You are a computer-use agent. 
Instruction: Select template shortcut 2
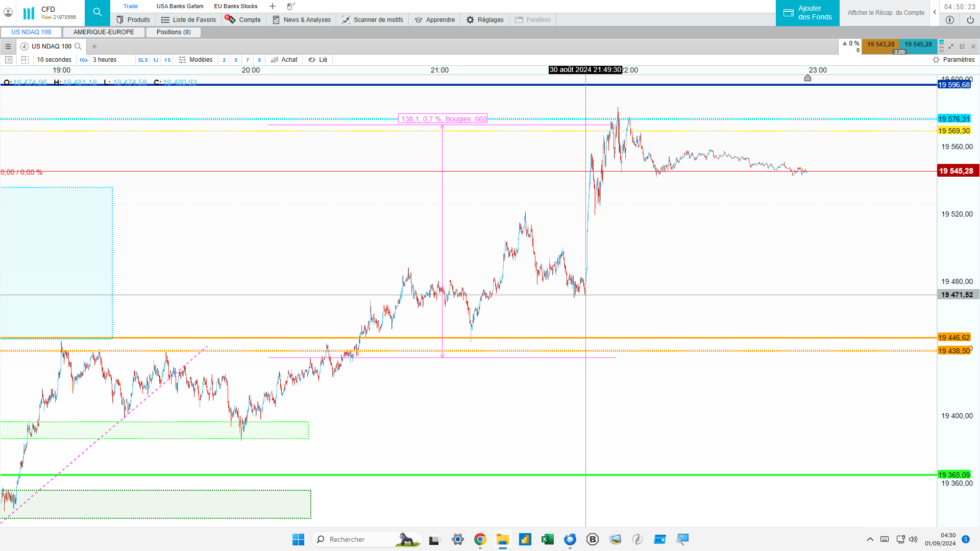click(224, 60)
